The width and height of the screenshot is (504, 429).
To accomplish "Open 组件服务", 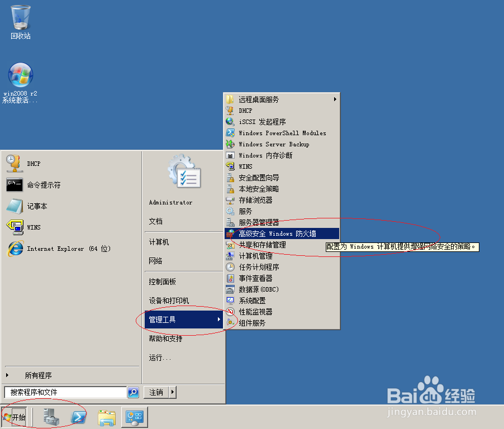I will [282, 323].
